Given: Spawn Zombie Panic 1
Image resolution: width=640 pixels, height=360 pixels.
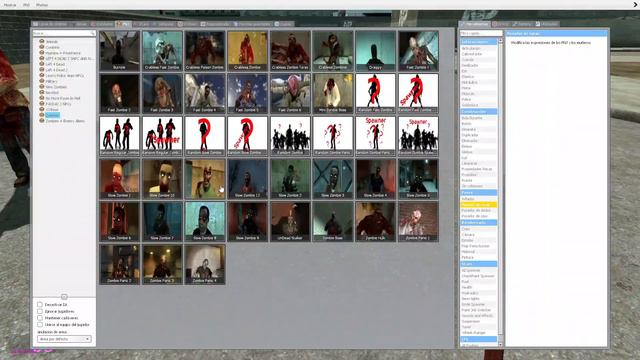Looking at the screenshot, I should point(418,222).
